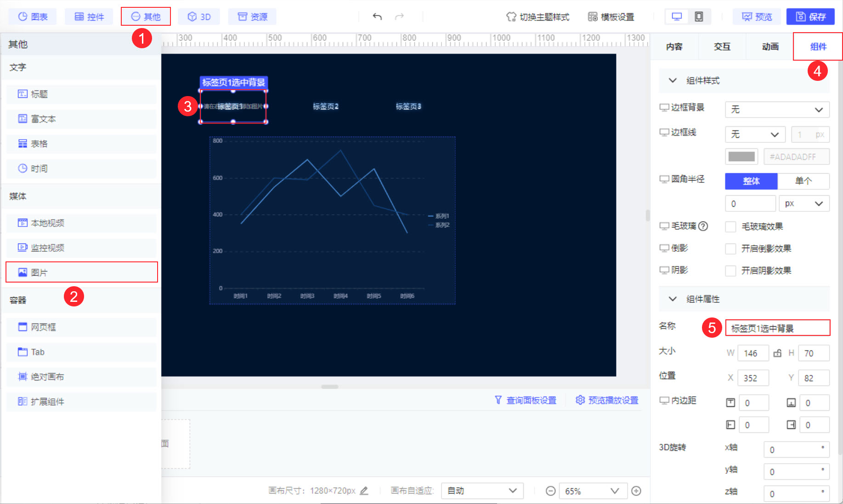
Task: Click the #ADADADFF color code field
Action: 797,157
